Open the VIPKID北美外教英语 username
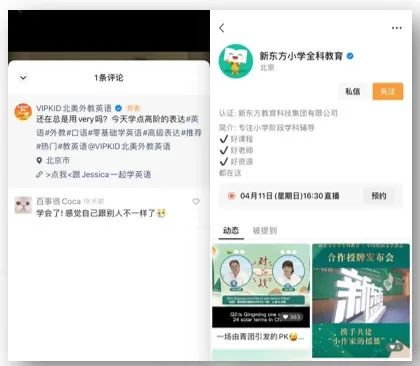This screenshot has width=420, height=366. [x=74, y=108]
